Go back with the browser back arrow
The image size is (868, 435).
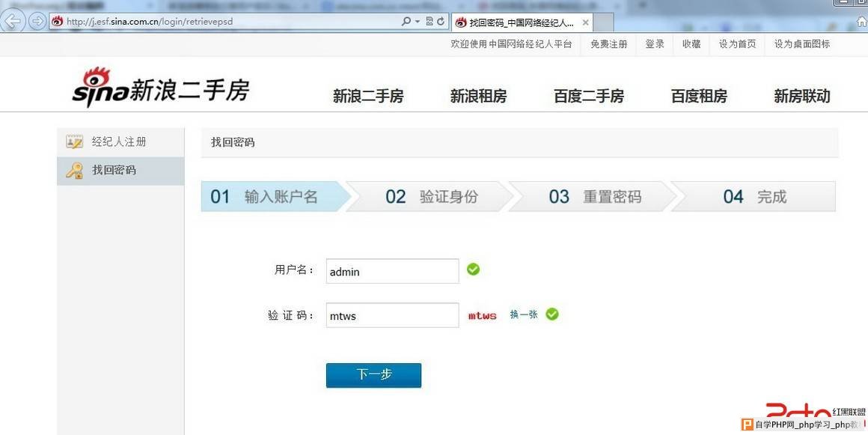(x=12, y=21)
